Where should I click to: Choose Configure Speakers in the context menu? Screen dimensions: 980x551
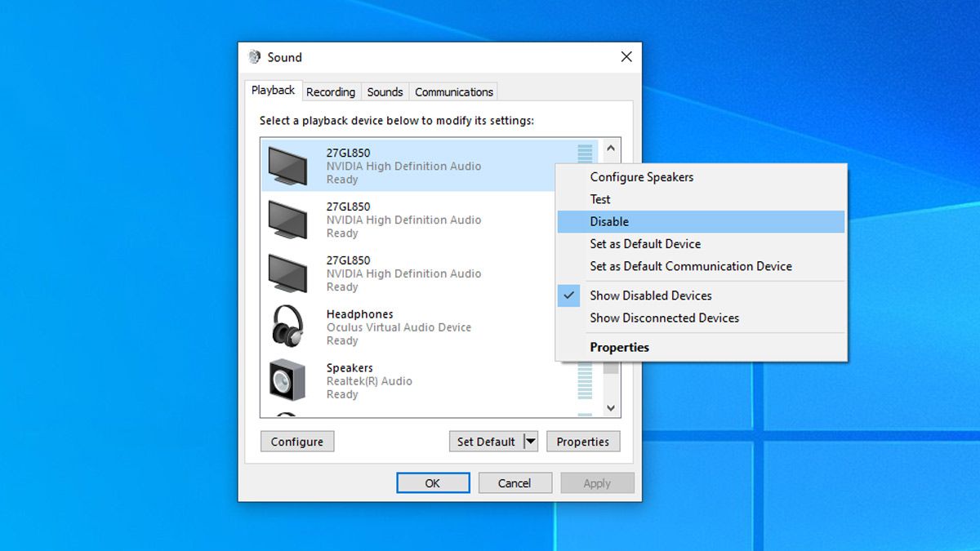702,177
